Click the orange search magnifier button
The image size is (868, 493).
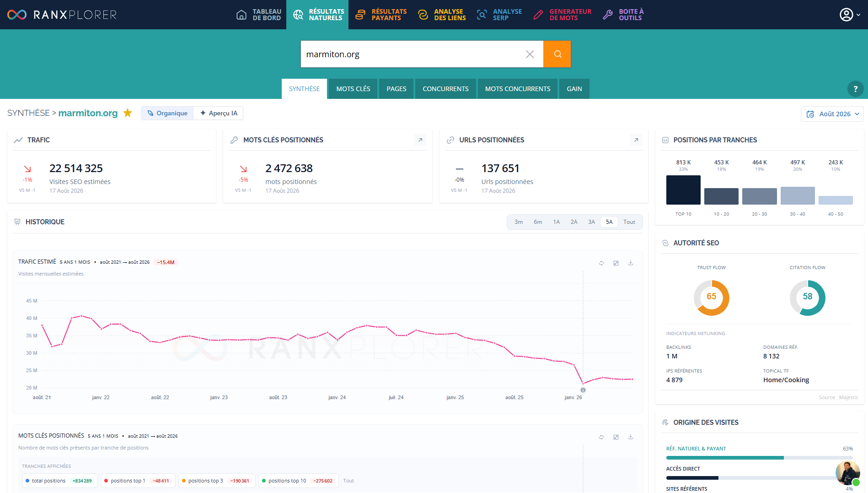557,54
